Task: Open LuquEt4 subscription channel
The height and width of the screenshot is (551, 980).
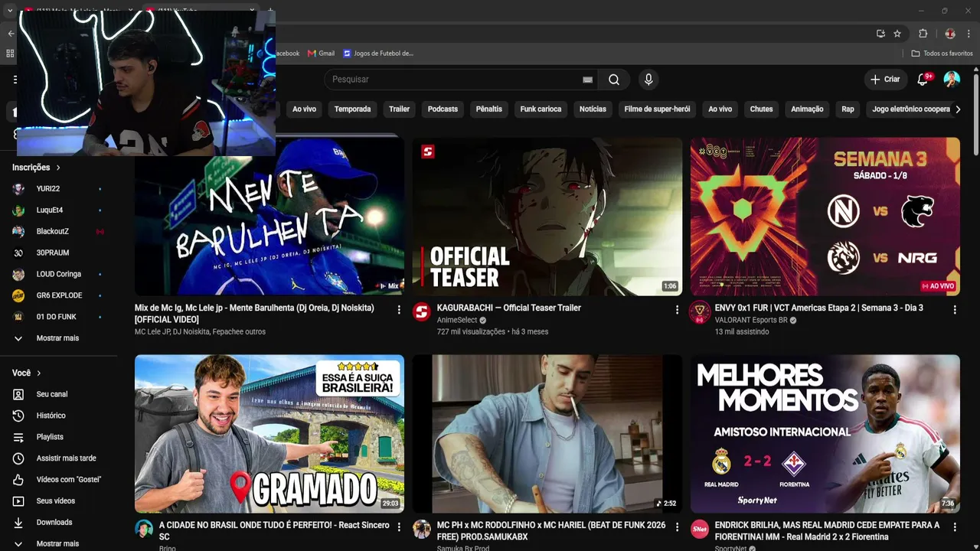Action: tap(59, 210)
